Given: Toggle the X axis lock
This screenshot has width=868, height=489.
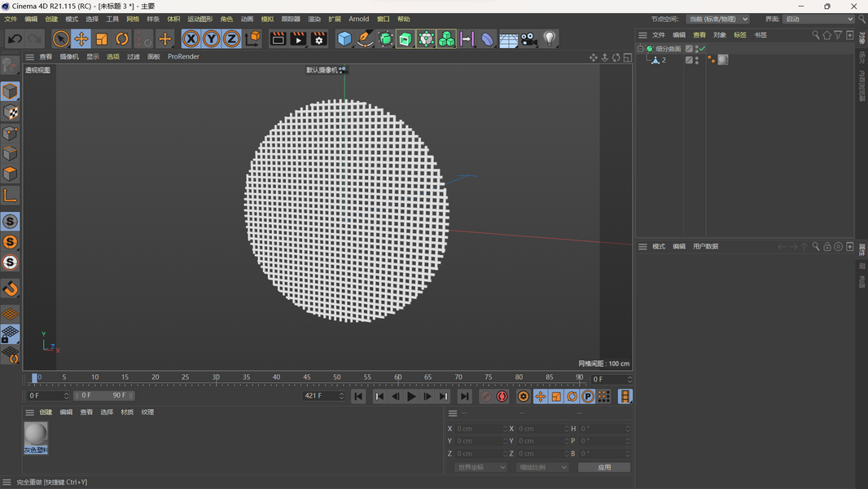Looking at the screenshot, I should 191,38.
